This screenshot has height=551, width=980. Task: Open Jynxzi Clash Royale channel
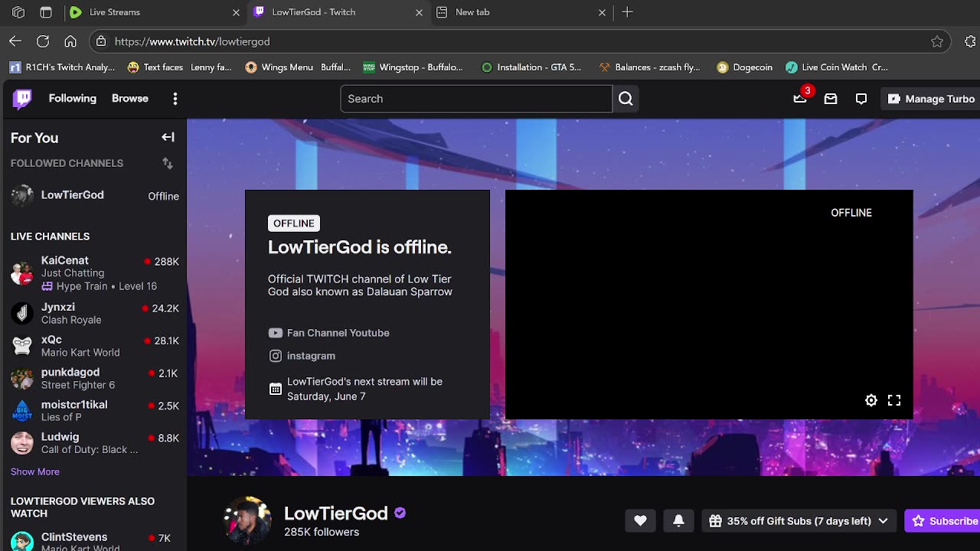93,313
